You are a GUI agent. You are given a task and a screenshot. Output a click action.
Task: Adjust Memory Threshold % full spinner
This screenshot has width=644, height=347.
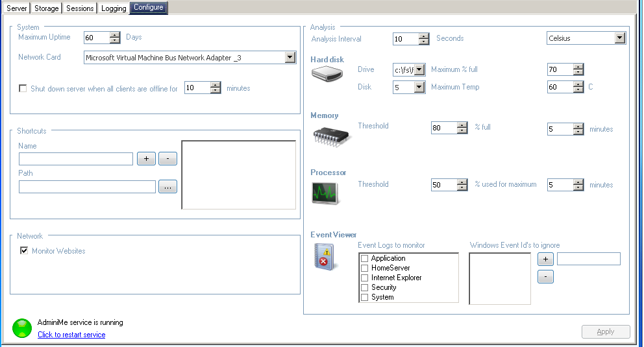[x=462, y=128]
